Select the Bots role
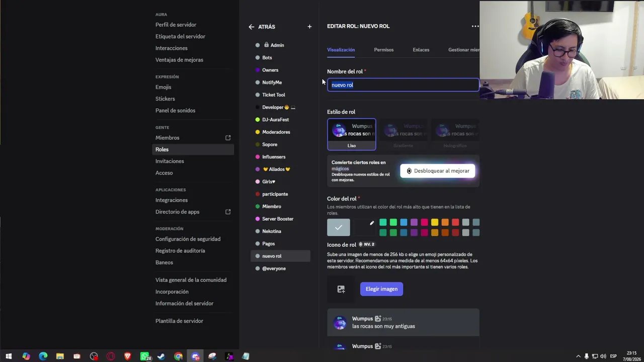 (280, 58)
